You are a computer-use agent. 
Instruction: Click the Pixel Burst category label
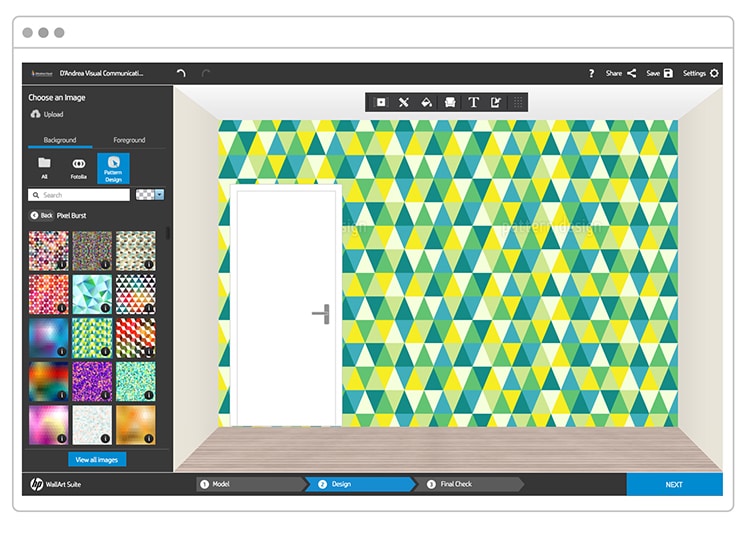pos(72,216)
